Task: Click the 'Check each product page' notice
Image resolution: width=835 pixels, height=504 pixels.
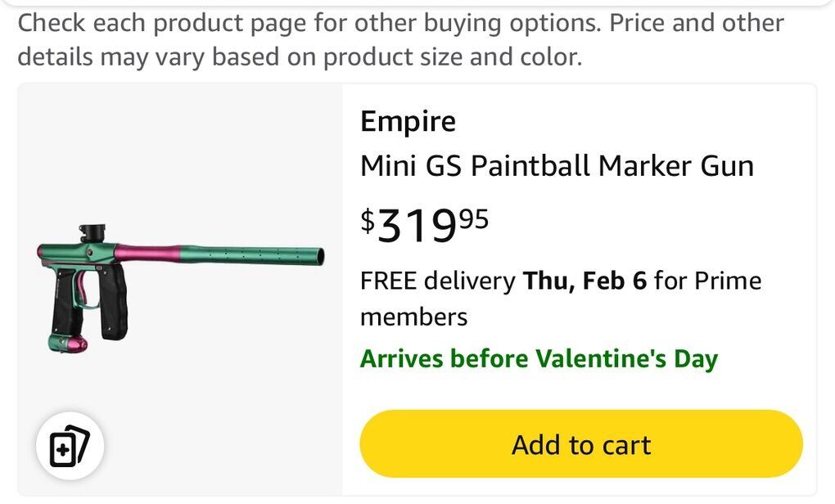Action: (x=401, y=23)
